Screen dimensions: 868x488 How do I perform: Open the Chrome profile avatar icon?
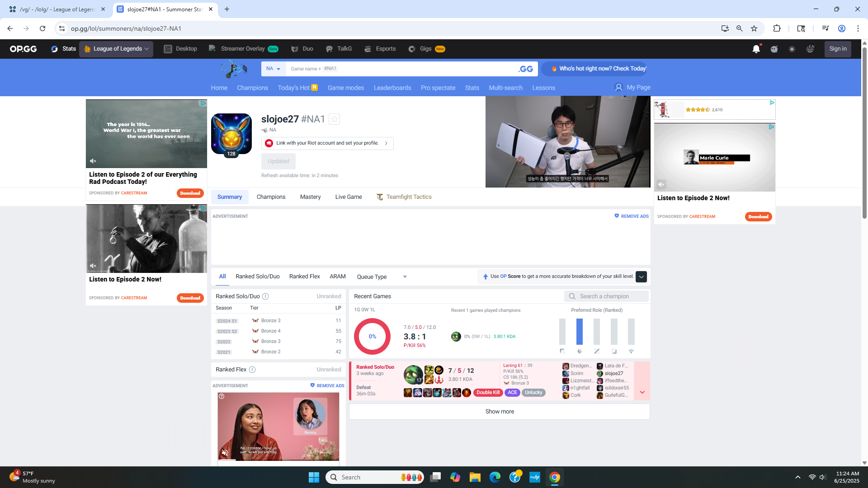point(842,28)
